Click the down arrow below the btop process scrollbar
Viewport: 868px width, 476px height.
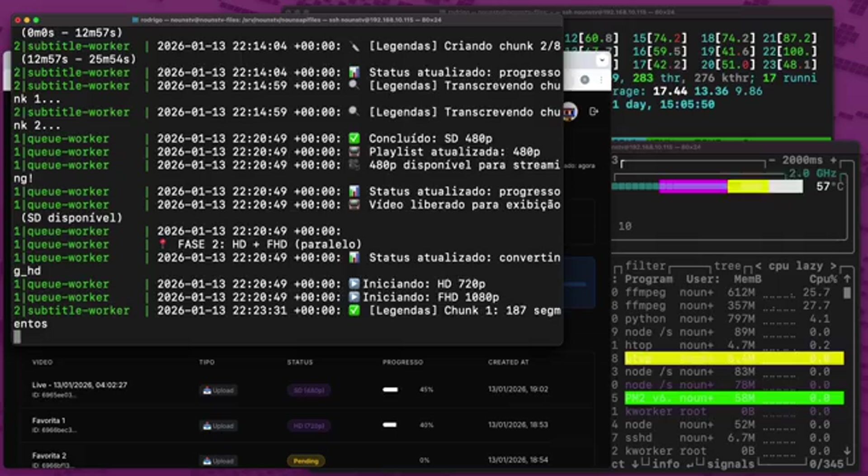847,451
